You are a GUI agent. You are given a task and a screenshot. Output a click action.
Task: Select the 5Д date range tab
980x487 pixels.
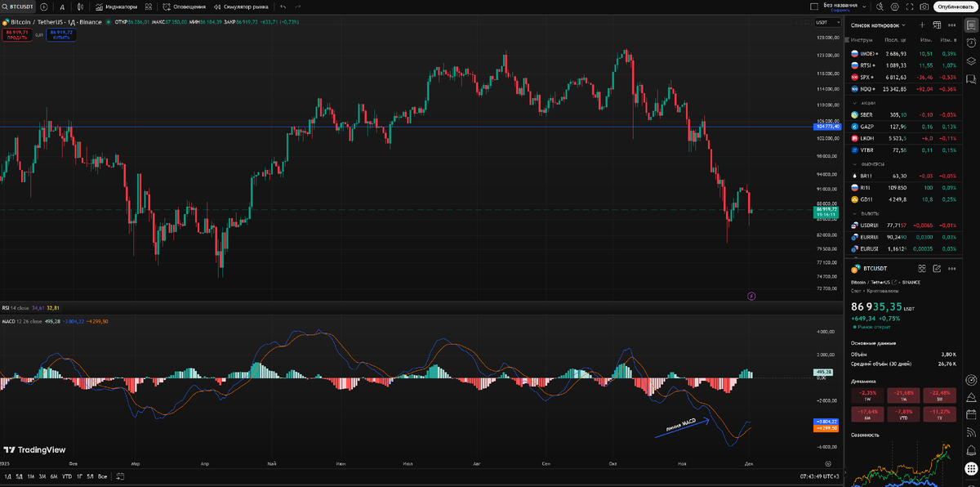tap(20, 476)
